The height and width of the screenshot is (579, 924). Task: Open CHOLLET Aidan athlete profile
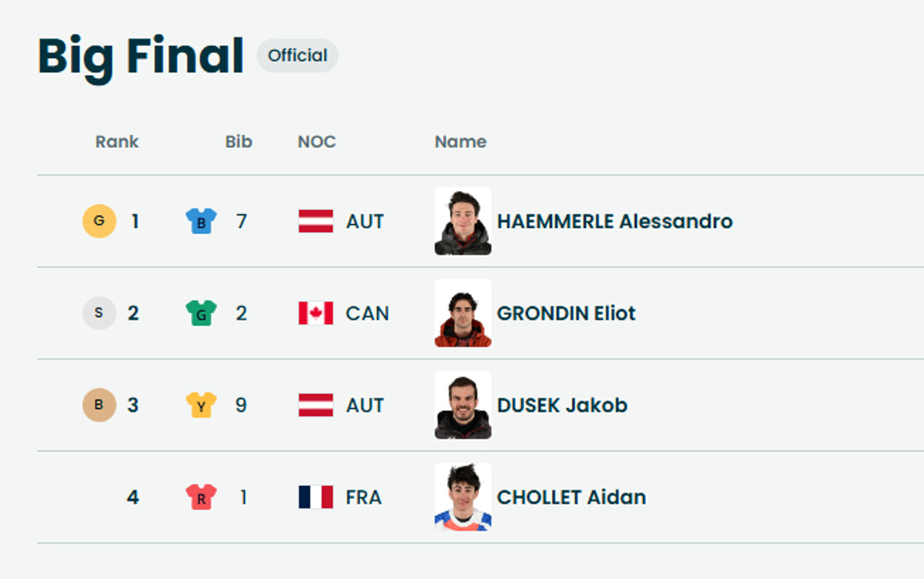[571, 497]
